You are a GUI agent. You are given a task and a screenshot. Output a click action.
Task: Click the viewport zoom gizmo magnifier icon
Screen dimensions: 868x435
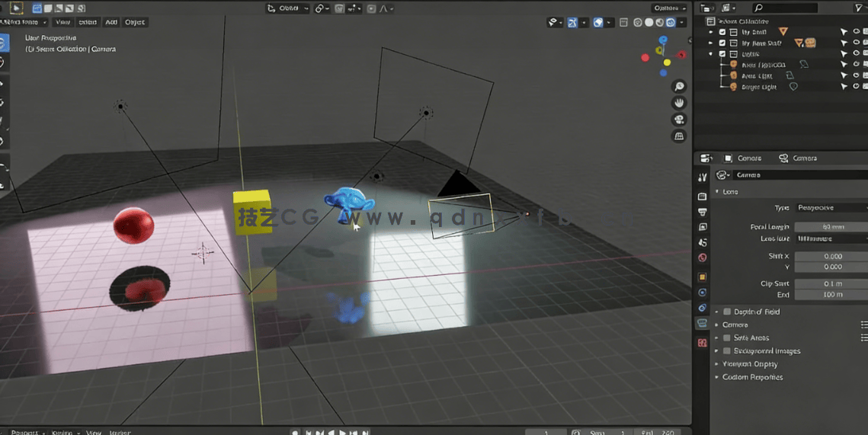click(x=679, y=86)
